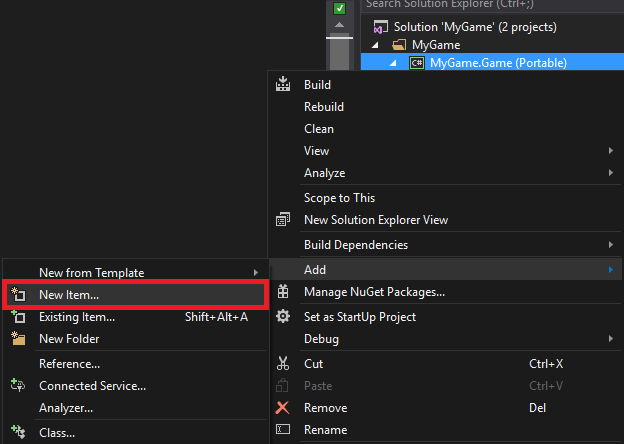624x444 pixels.
Task: Click the New Solution Explorer View icon
Action: 283,220
